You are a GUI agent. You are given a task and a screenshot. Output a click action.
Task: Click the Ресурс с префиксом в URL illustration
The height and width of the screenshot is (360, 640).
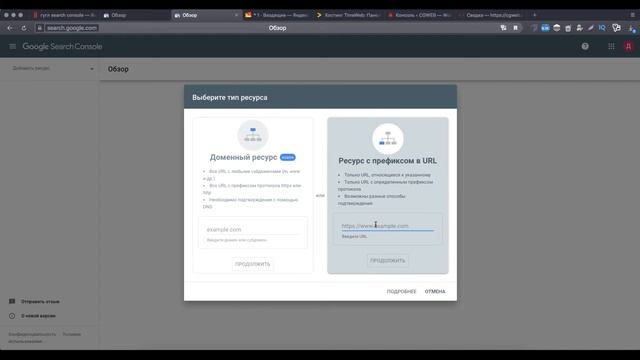(x=388, y=139)
